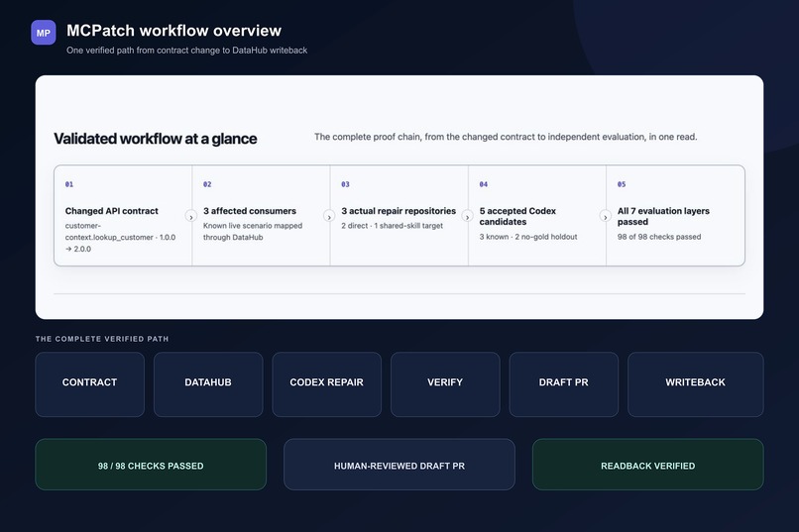Click the complete proof chain description text

point(506,137)
